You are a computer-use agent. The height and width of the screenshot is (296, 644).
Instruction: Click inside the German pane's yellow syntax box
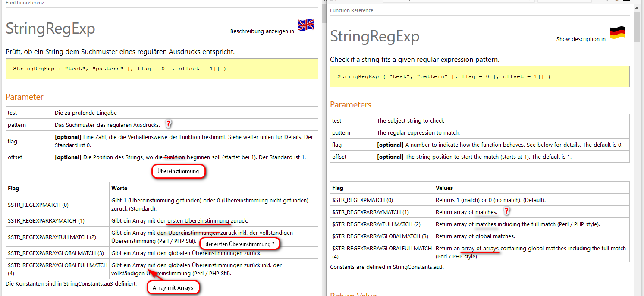pyautogui.click(x=162, y=69)
